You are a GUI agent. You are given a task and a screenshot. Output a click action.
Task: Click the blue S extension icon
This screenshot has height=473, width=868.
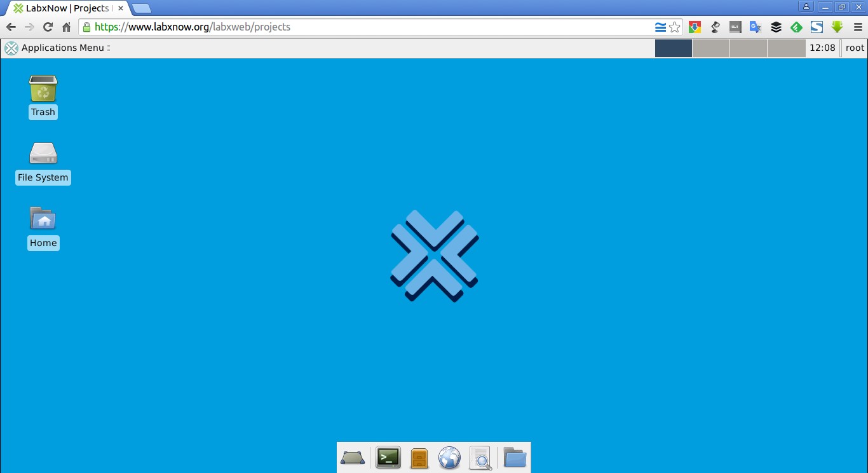click(x=817, y=27)
